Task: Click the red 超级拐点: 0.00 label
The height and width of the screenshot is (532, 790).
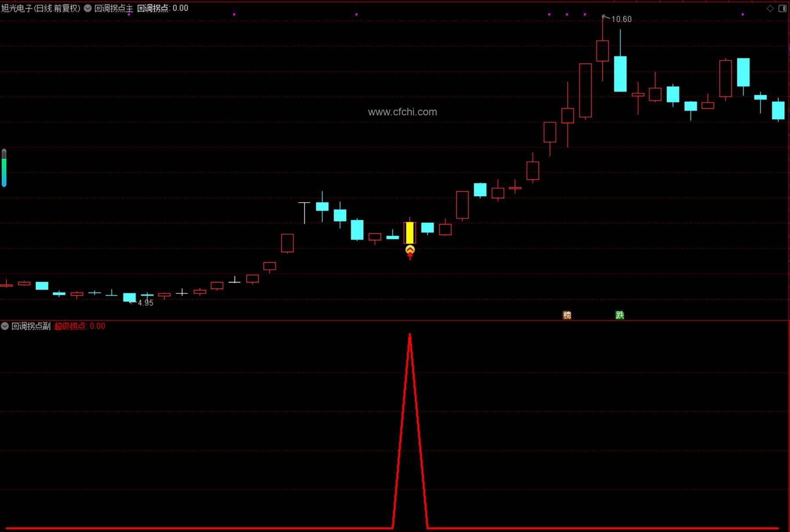Action: click(80, 326)
